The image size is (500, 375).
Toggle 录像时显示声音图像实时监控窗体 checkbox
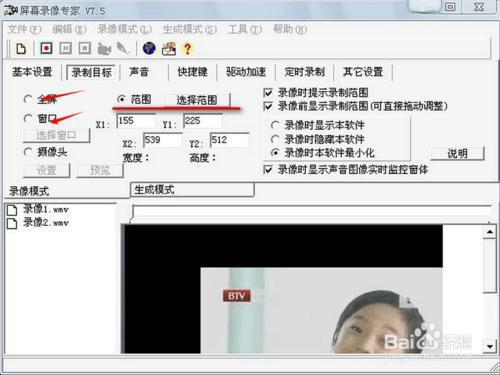click(x=268, y=170)
